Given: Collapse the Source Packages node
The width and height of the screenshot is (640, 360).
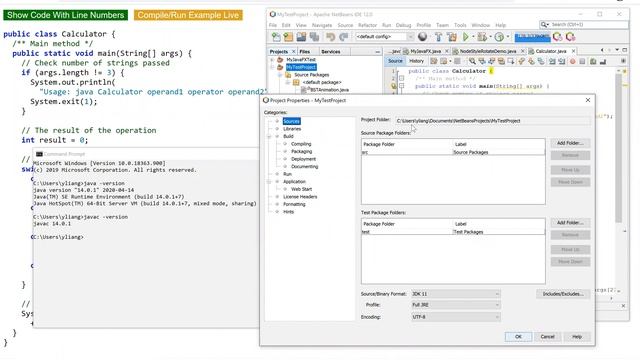Looking at the screenshot, I should pyautogui.click(x=280, y=75).
